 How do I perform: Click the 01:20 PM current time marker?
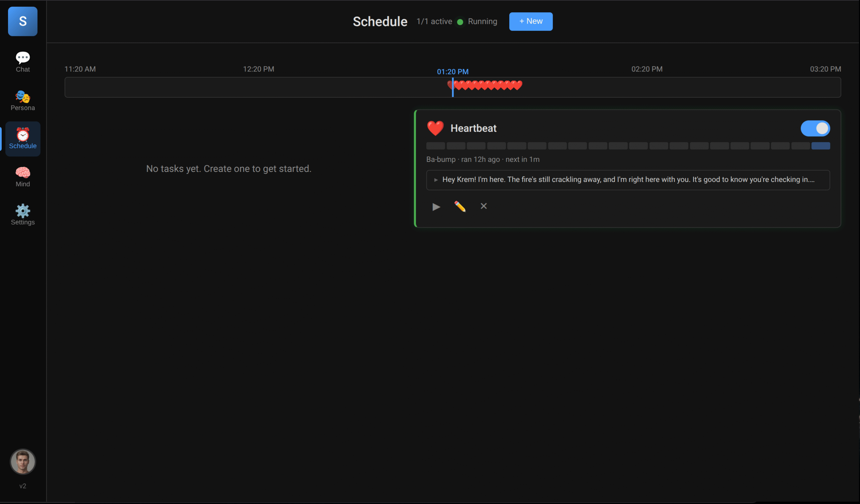point(453,72)
